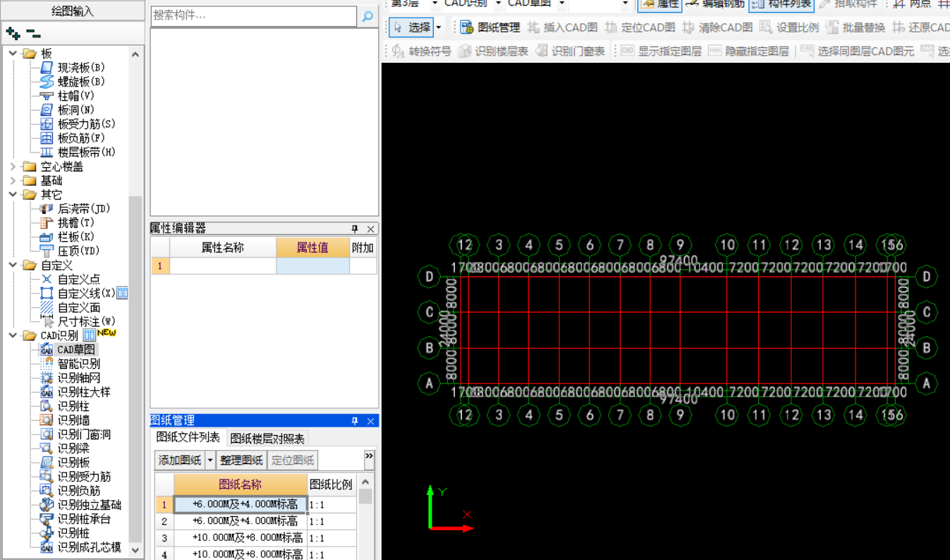Screen dimensions: 950x560
Task: Collapse the CAD识别 folder
Action: pos(13,336)
